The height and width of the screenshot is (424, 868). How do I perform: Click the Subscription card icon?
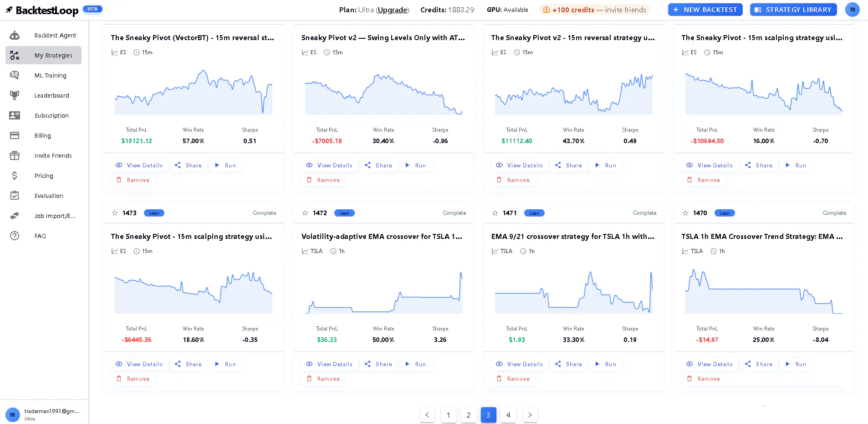(x=15, y=115)
